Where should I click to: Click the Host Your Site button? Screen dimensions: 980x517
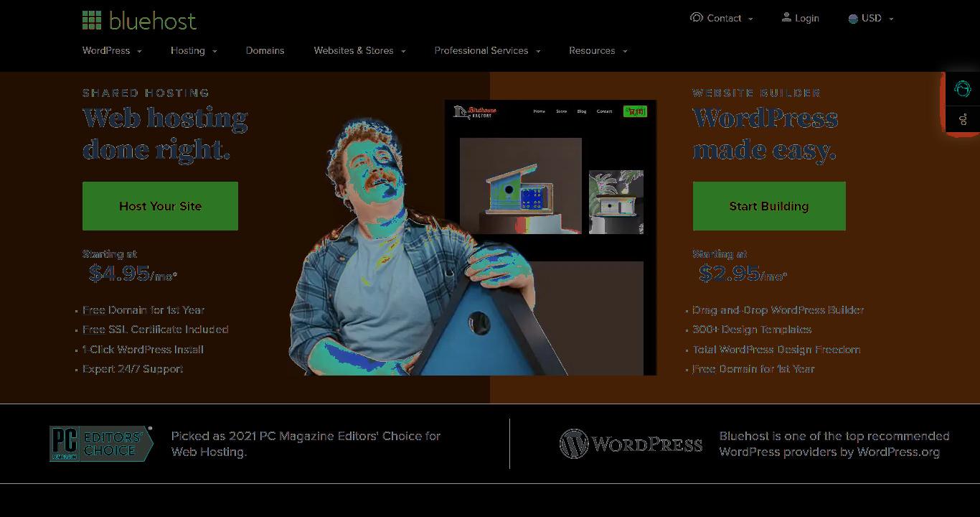pos(160,206)
